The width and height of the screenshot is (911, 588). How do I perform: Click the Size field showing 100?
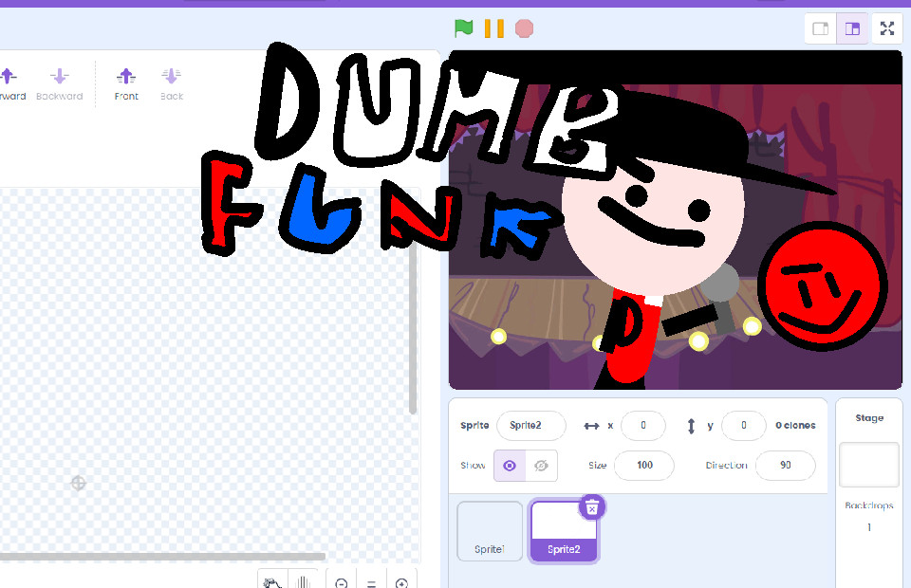pos(644,465)
